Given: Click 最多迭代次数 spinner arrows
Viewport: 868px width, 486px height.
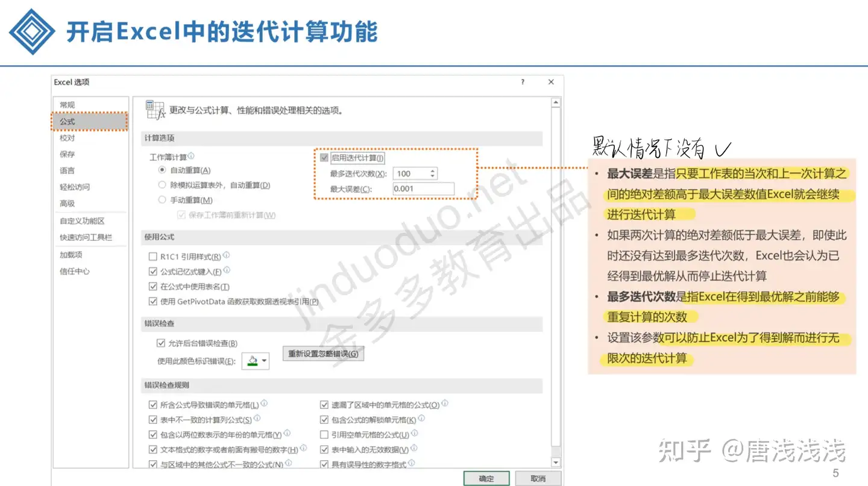Looking at the screenshot, I should point(432,173).
